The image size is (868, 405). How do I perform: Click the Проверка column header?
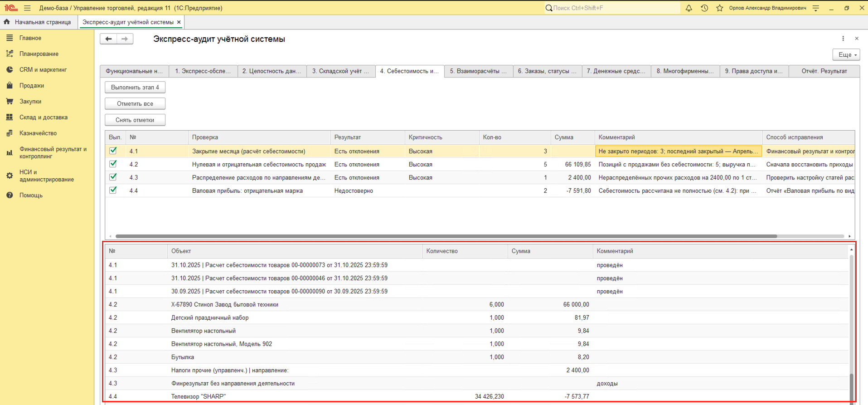click(259, 137)
